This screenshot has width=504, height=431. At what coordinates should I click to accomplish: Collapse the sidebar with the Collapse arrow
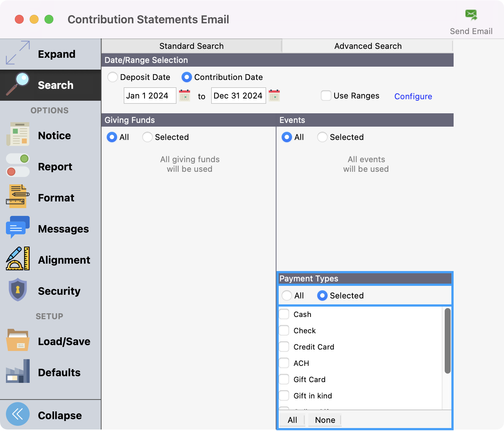pos(18,414)
